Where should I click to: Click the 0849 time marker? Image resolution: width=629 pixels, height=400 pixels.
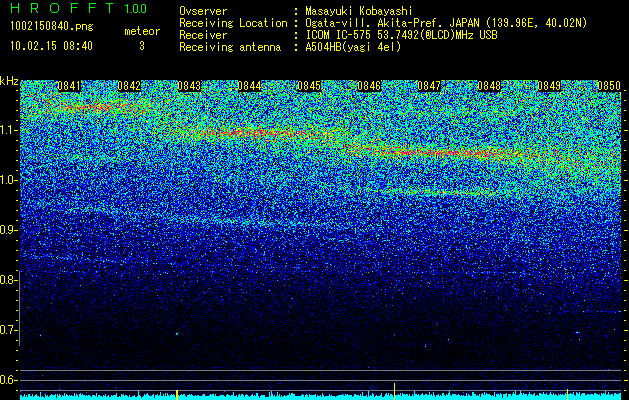(x=549, y=86)
